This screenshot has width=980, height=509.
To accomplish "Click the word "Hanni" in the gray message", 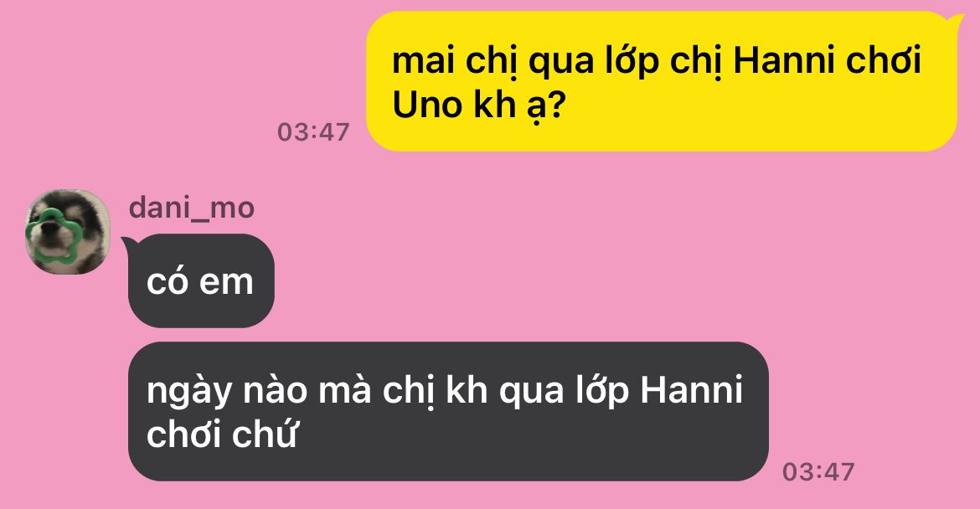I will click(691, 391).
